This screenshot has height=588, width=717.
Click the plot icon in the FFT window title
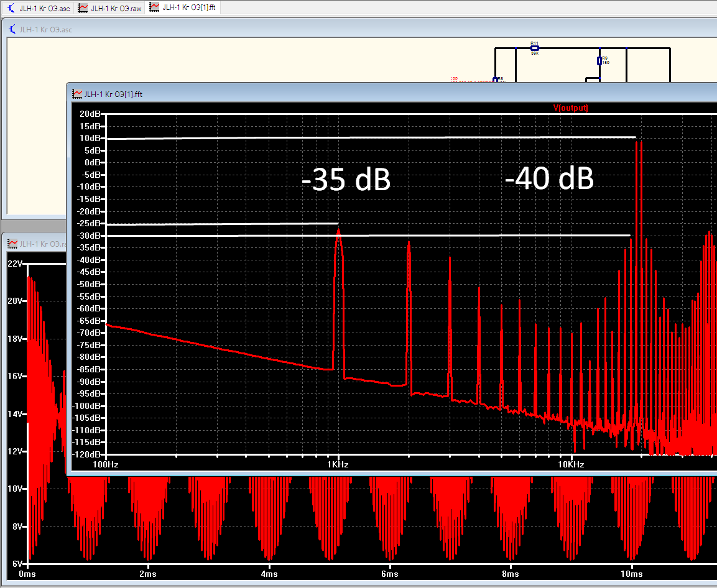tap(77, 94)
